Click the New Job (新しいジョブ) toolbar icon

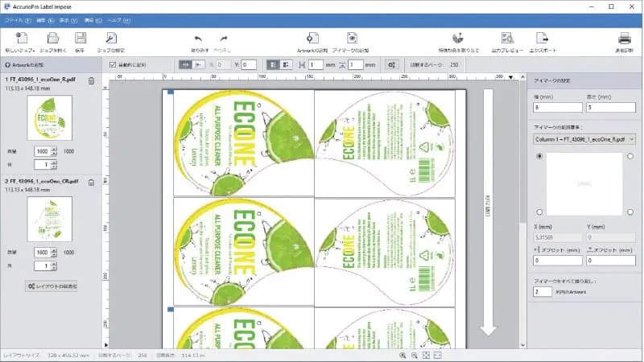coord(21,39)
